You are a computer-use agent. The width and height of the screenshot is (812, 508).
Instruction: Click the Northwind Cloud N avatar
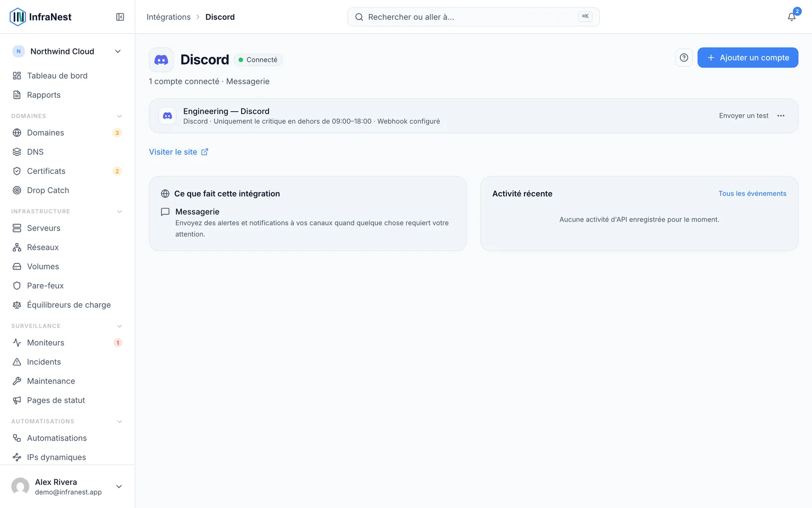18,52
